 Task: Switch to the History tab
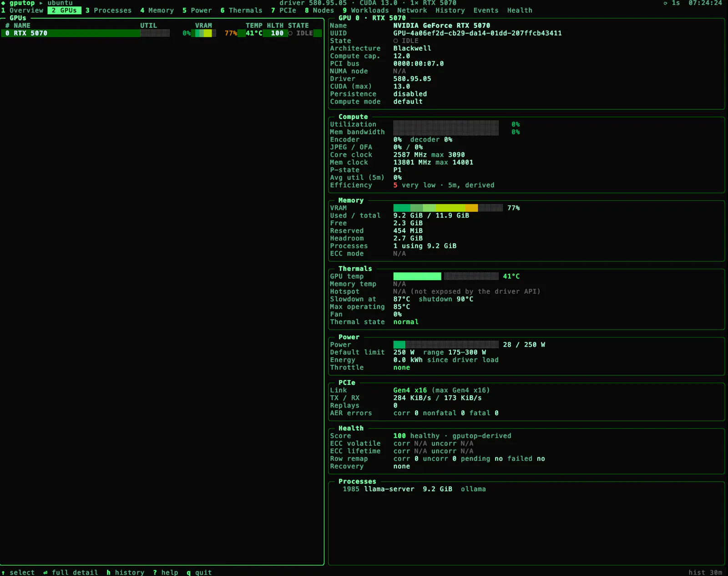click(x=450, y=10)
